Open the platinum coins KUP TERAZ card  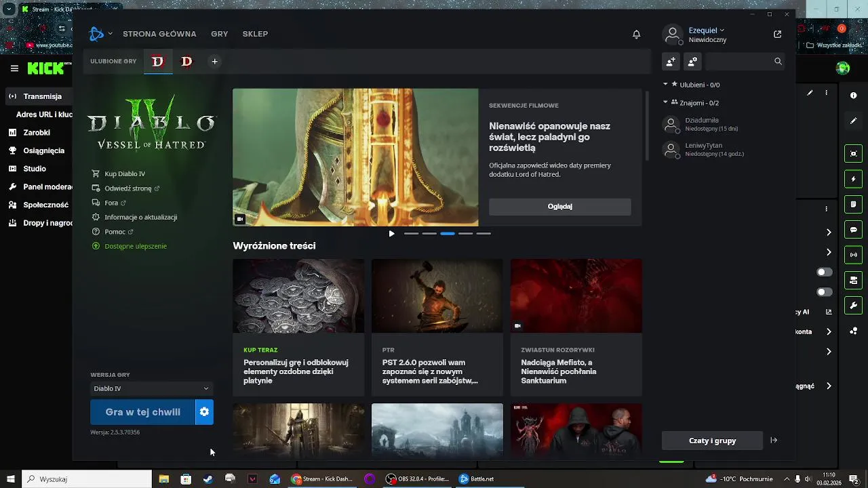[298, 327]
